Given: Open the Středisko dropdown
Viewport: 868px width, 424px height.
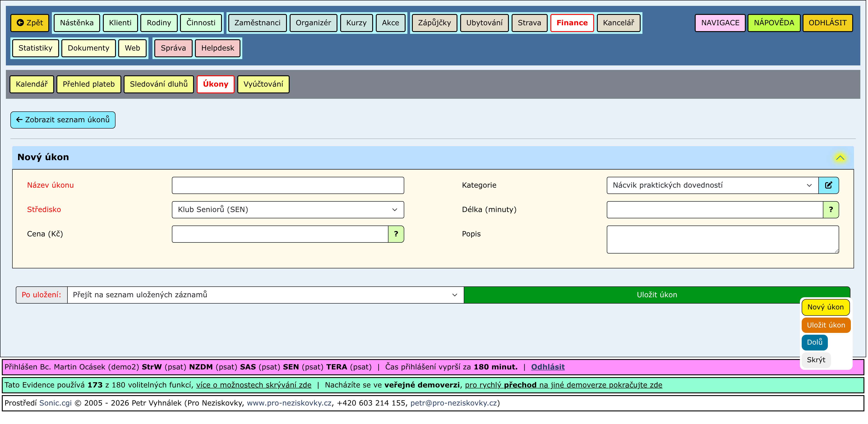Looking at the screenshot, I should coord(287,210).
